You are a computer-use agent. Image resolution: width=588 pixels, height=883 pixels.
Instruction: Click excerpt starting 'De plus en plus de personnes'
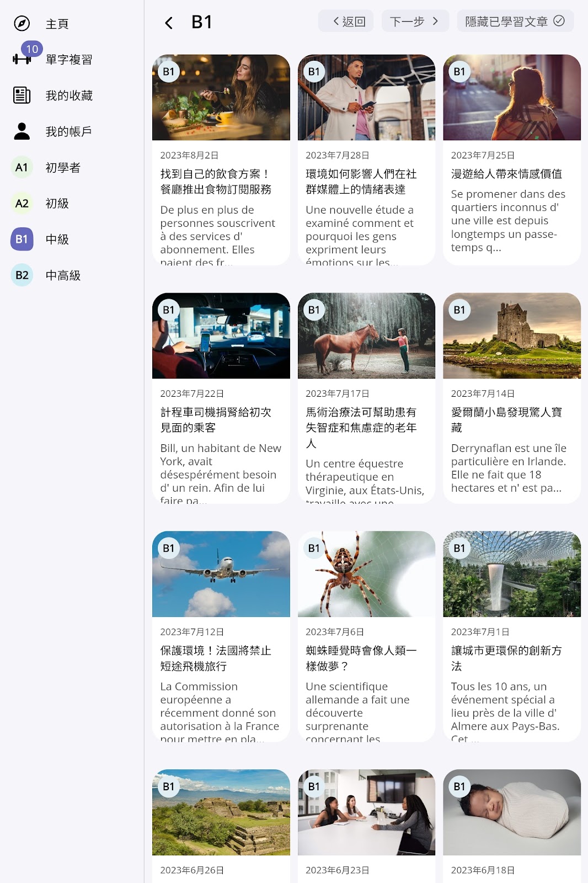(218, 235)
